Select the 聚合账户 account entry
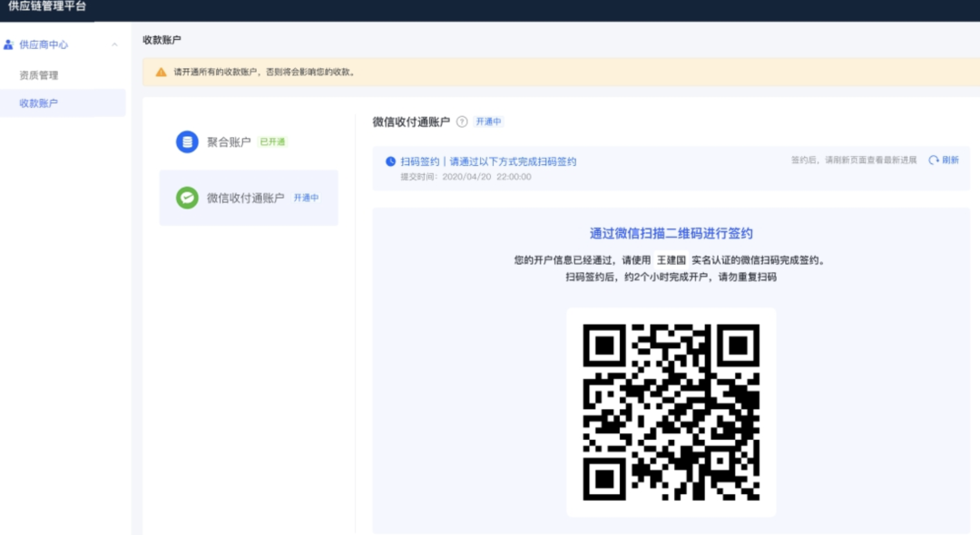This screenshot has width=980, height=535. (249, 141)
